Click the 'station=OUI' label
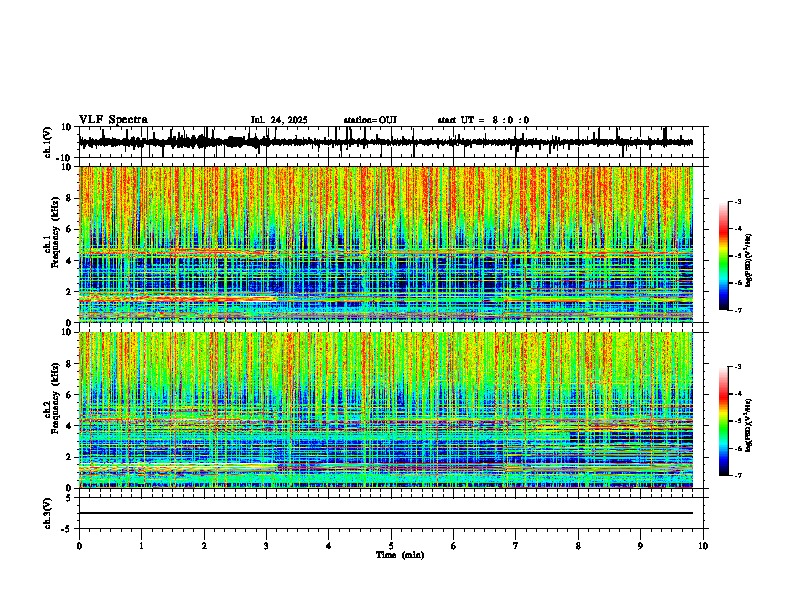 [370, 120]
